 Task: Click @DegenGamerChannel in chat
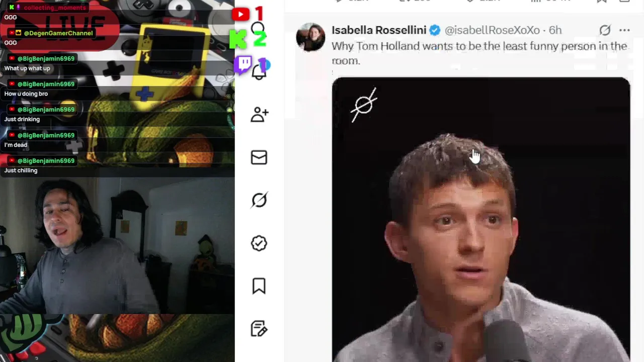point(58,33)
